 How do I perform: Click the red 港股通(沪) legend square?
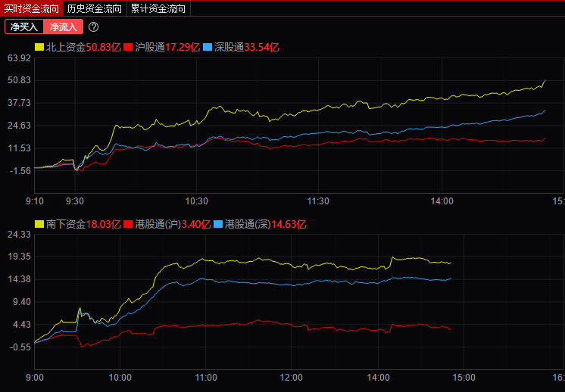point(129,224)
